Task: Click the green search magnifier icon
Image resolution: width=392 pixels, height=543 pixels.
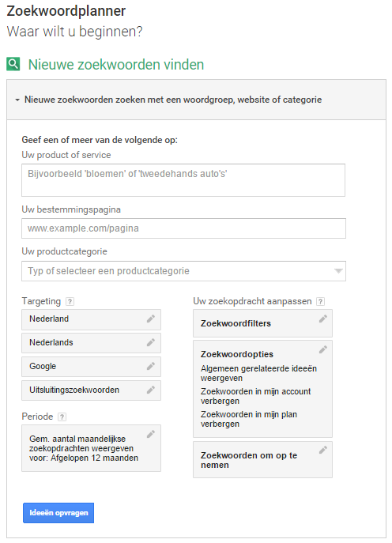Action: click(x=13, y=64)
